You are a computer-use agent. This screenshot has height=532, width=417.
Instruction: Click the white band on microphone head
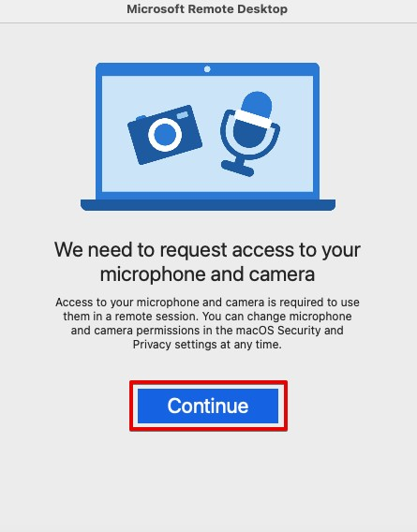253,118
